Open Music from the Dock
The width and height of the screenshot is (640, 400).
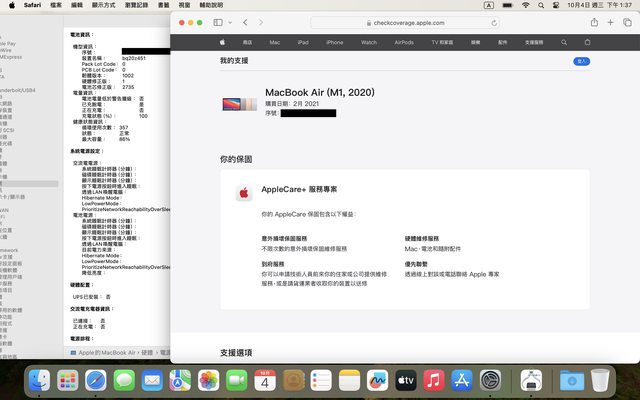click(x=434, y=380)
